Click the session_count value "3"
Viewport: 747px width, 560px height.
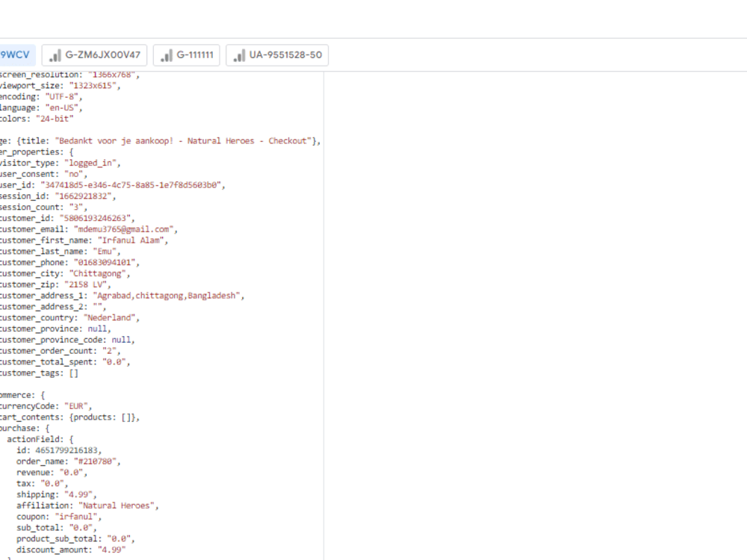tap(75, 207)
